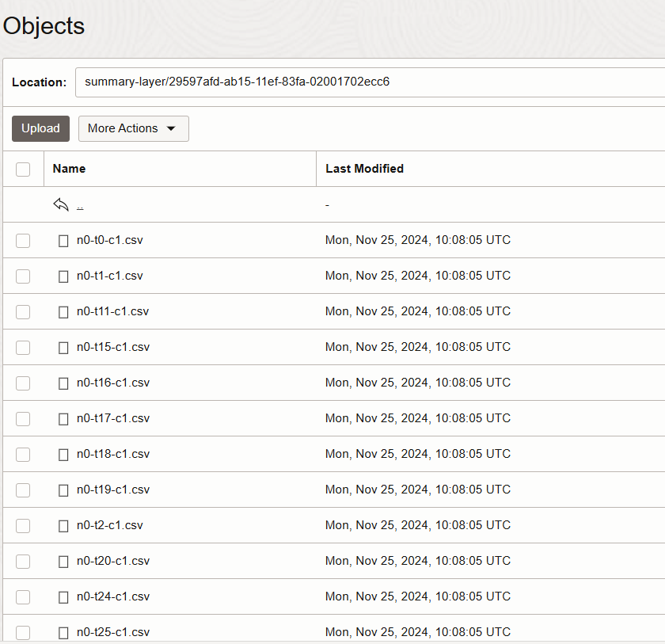
Task: Check the checkbox for n0-t16-c1.csv
Action: point(23,383)
